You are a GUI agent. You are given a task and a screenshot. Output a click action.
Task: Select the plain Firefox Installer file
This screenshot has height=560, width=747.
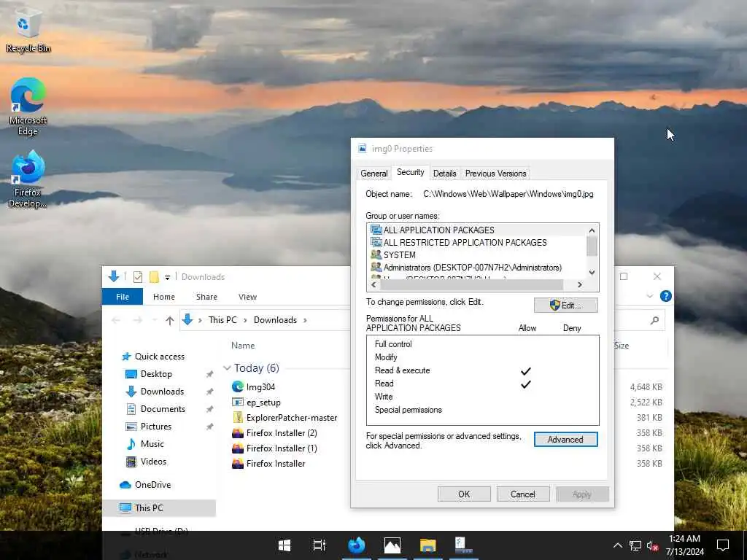click(275, 463)
